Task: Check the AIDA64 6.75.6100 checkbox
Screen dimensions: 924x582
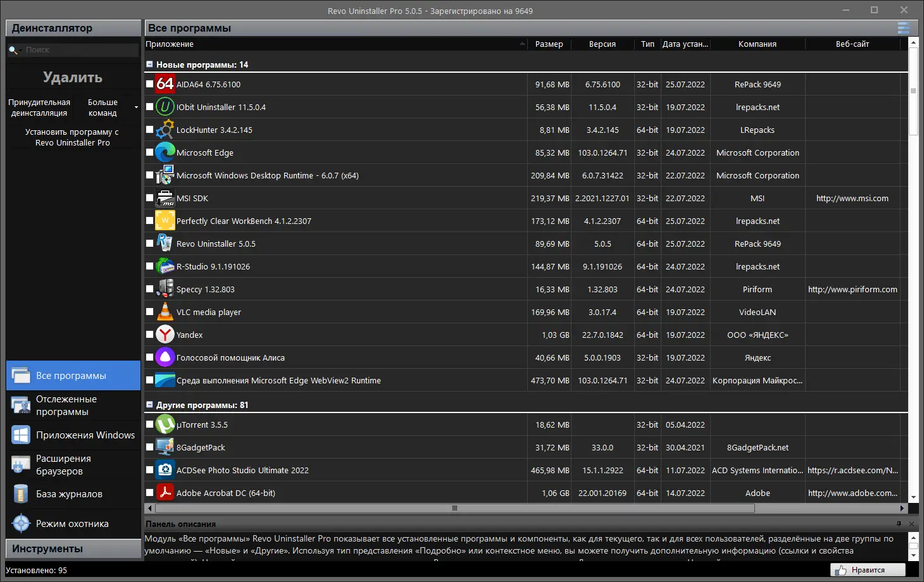Action: [x=150, y=84]
